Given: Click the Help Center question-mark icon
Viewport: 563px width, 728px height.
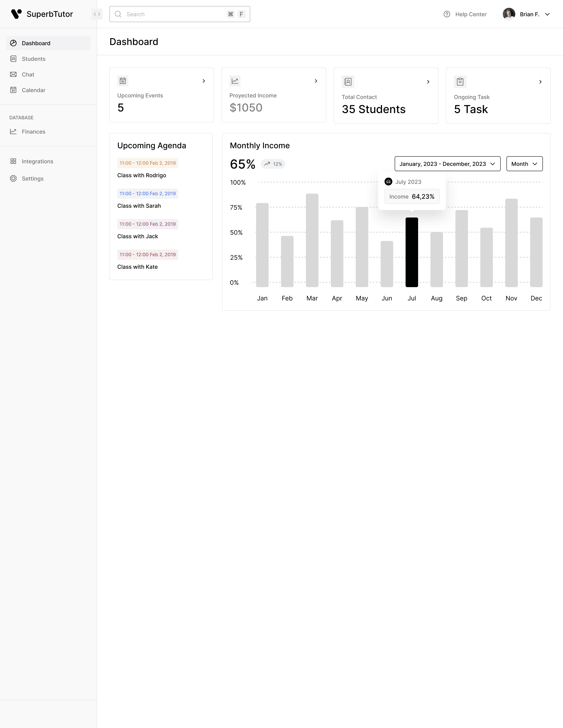Looking at the screenshot, I should 447,14.
